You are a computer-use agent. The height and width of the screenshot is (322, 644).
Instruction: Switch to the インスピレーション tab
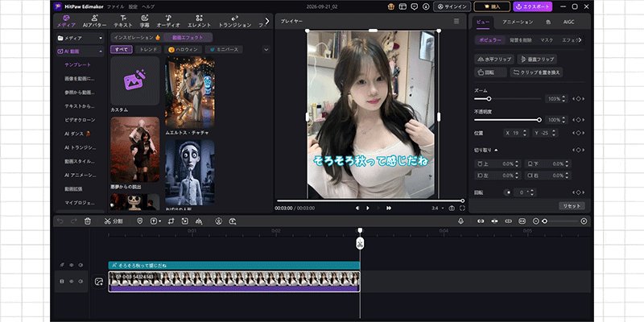[x=137, y=38]
